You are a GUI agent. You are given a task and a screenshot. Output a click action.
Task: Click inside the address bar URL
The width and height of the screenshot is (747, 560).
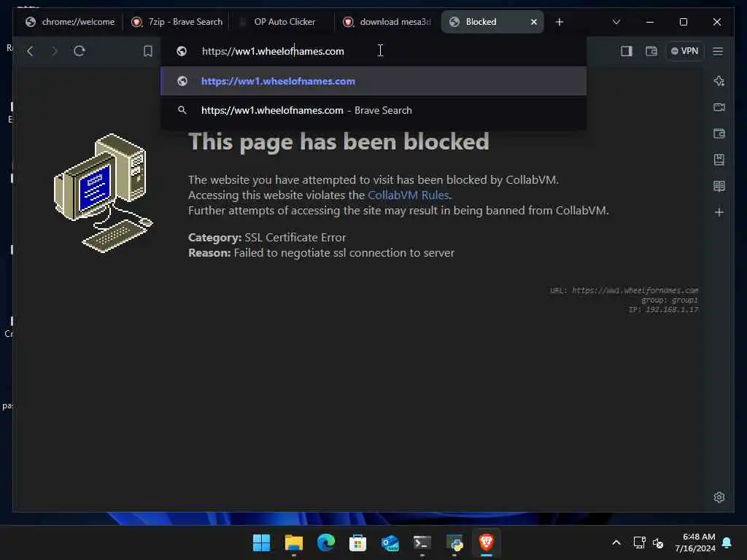[273, 51]
